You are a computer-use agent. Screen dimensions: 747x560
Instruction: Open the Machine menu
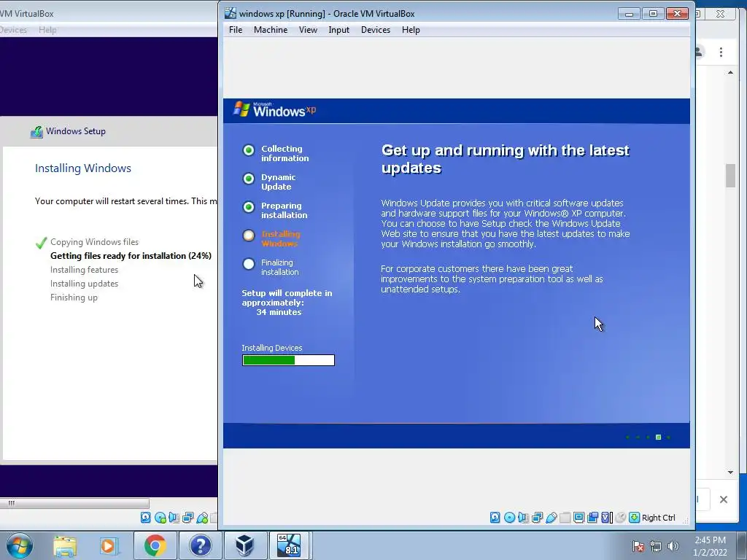click(271, 30)
